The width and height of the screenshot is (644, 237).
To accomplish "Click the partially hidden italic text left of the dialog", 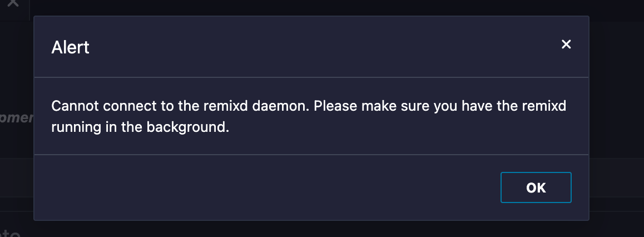I will (17, 117).
